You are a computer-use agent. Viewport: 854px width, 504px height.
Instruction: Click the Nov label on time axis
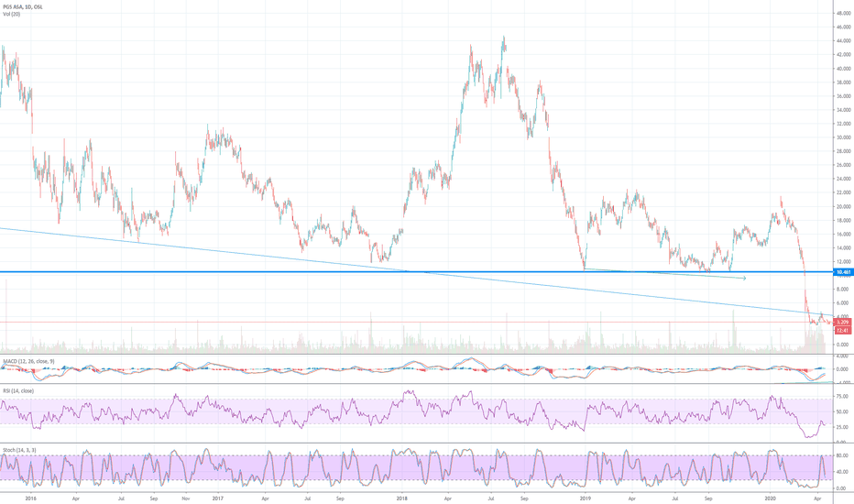tap(186, 498)
